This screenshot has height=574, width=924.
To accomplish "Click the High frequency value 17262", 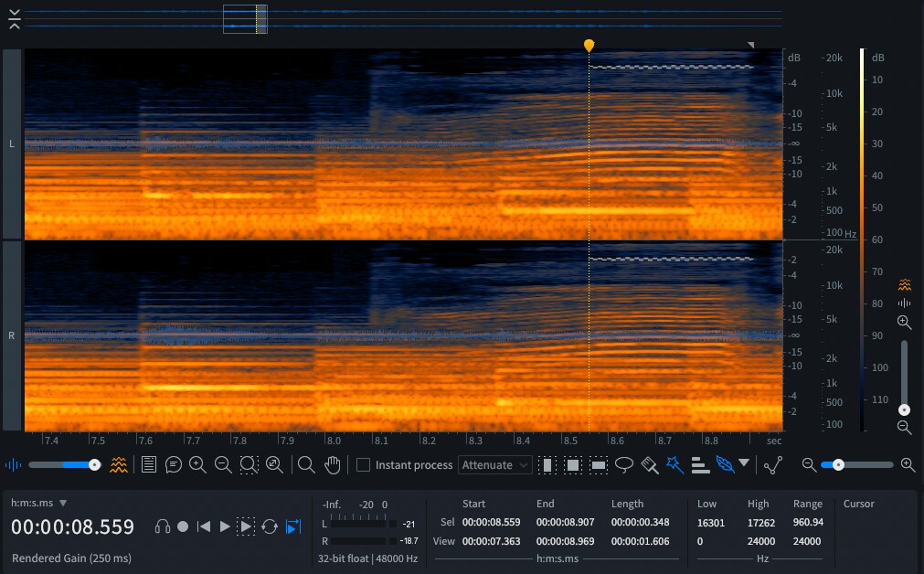I will point(760,523).
